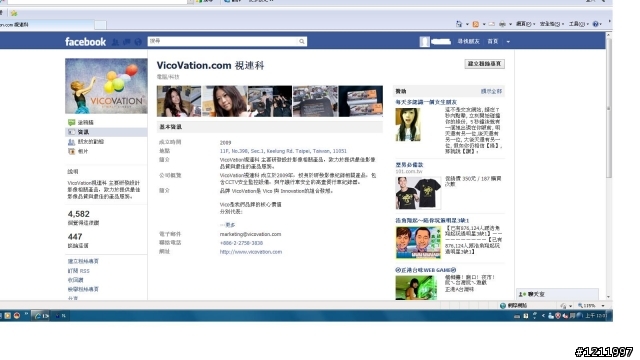640x360 pixels.
Task: Click the Internet zone globe in status bar
Action: (503, 306)
